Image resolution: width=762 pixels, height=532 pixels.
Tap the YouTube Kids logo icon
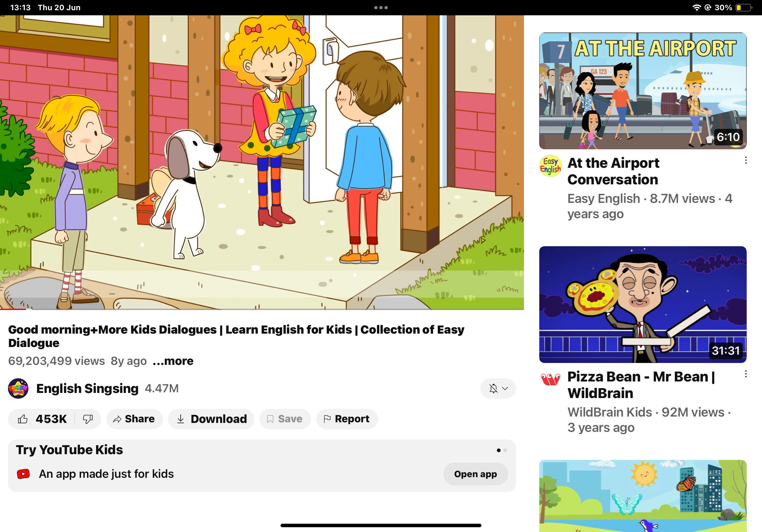23,474
